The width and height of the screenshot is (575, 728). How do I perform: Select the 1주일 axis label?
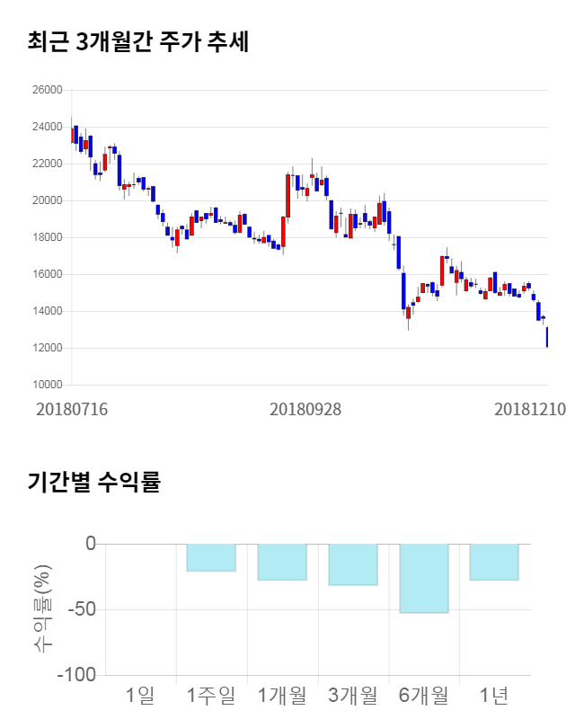[211, 695]
